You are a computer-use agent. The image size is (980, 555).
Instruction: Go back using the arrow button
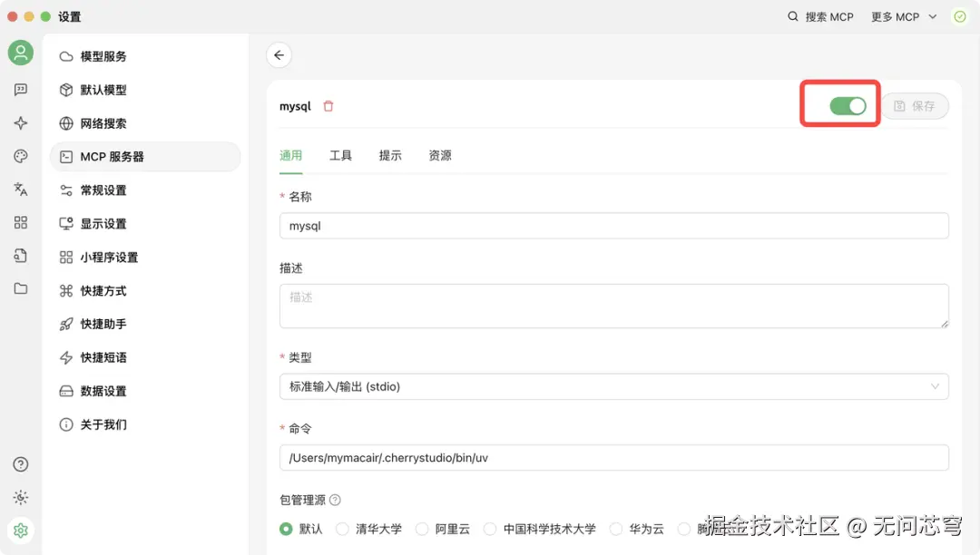pos(279,55)
